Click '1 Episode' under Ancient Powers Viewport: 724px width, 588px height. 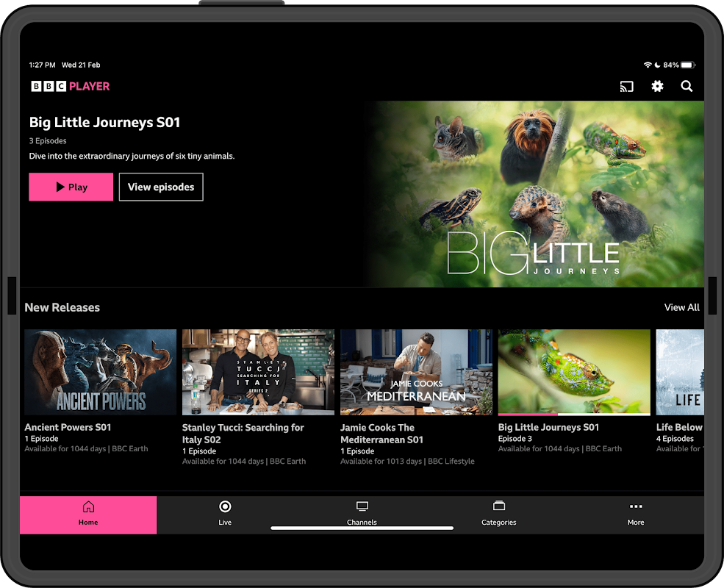42,439
